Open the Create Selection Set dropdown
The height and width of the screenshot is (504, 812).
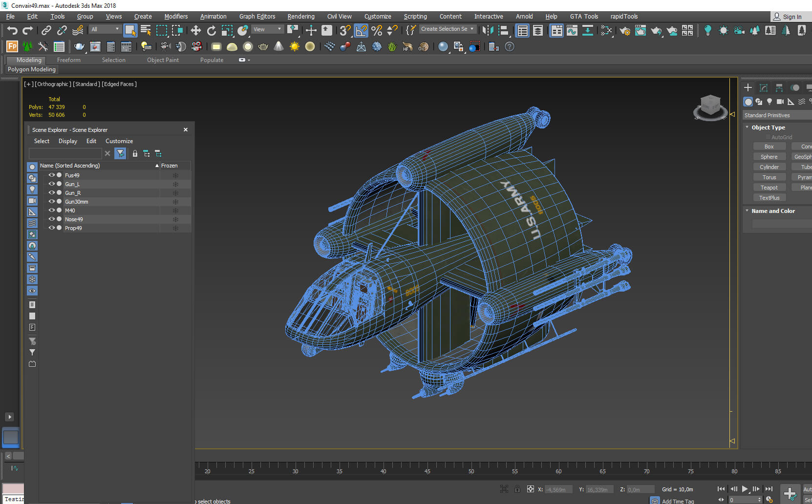(448, 29)
